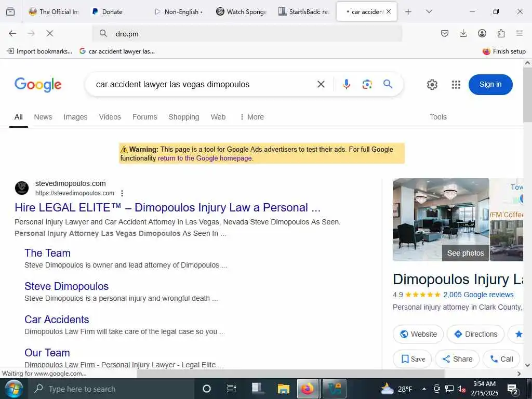Viewport: 532px width, 399px height.
Task: Open the Firefox account icon
Action: tap(482, 33)
